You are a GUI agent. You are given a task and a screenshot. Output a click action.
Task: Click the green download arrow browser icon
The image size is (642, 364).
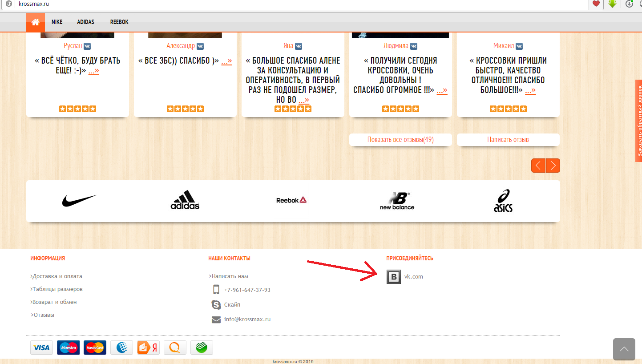click(x=613, y=4)
